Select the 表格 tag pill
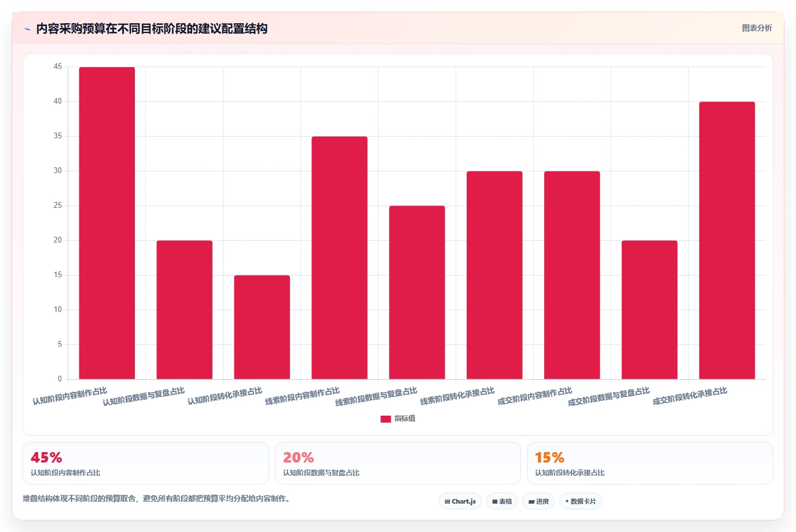This screenshot has width=796, height=532. 502,501
